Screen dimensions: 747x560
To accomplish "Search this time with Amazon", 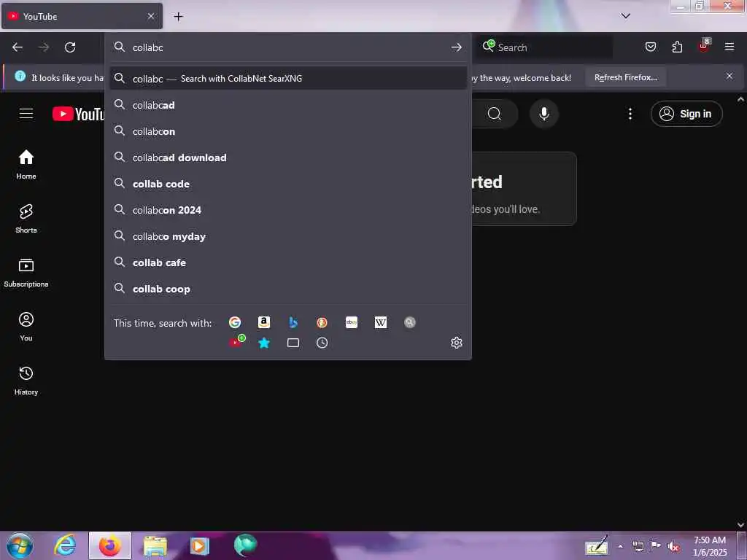I will pos(264,323).
